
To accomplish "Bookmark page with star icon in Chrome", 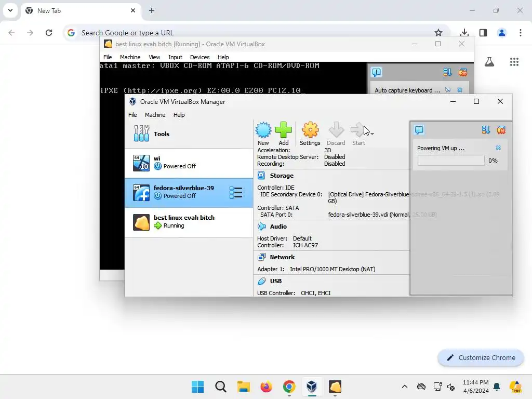I will pyautogui.click(x=438, y=33).
